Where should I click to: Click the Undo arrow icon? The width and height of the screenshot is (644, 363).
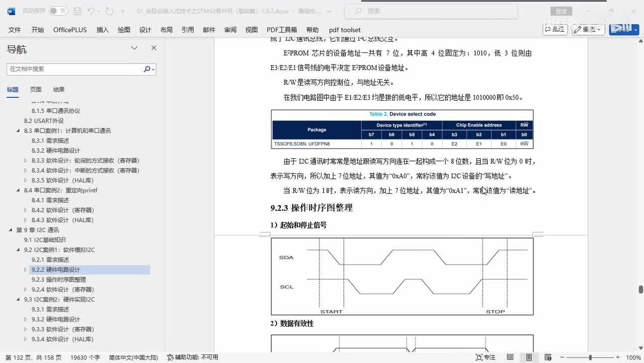91,11
